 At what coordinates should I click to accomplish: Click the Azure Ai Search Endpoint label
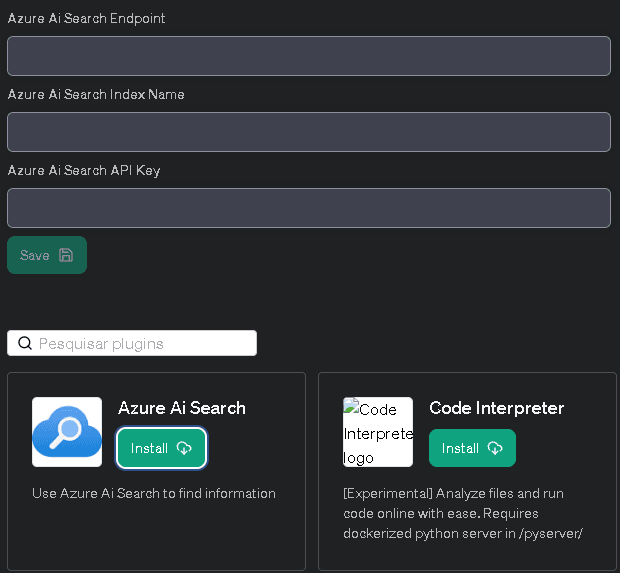click(87, 19)
